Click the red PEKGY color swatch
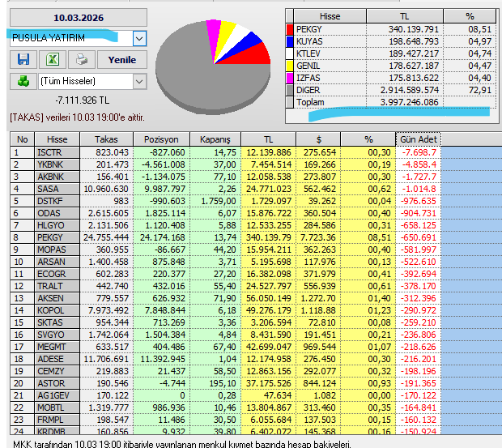Image resolution: width=502 pixels, height=448 pixels. coord(290,29)
